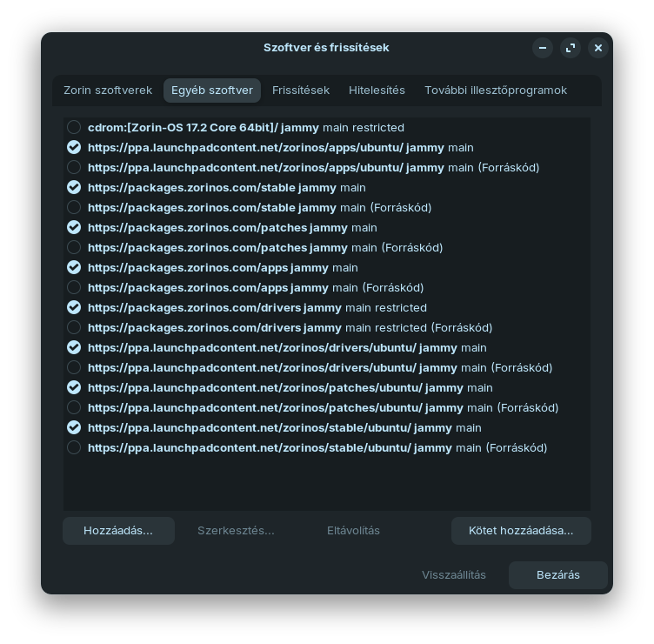Select the zorinos/drivers/ubuntu jammy main row text
654x644 pixels.
287,347
